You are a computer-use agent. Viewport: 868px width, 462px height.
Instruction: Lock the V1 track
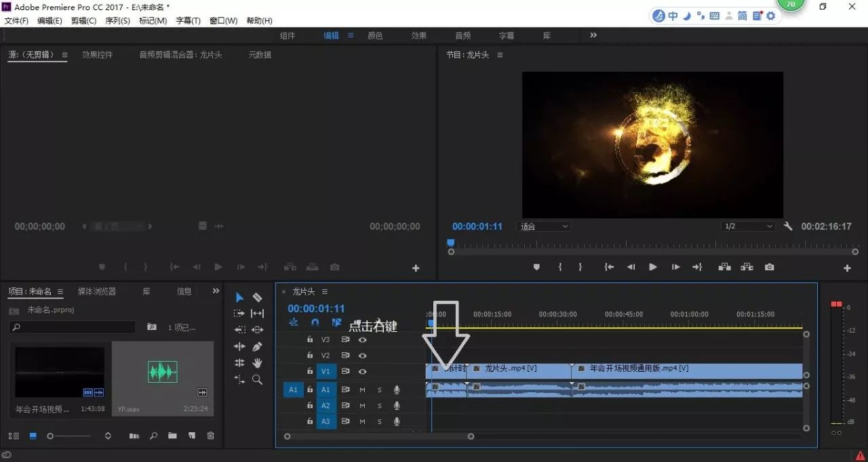pyautogui.click(x=310, y=371)
